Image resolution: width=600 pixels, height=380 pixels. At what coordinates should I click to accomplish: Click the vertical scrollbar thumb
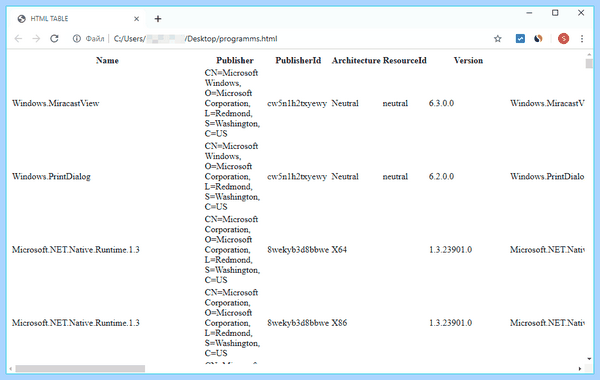tap(589, 64)
